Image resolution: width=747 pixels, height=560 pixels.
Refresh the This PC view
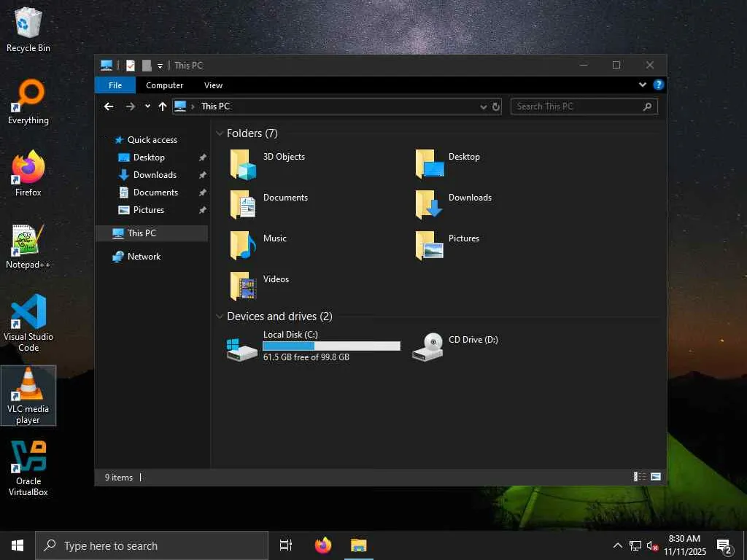coord(496,106)
